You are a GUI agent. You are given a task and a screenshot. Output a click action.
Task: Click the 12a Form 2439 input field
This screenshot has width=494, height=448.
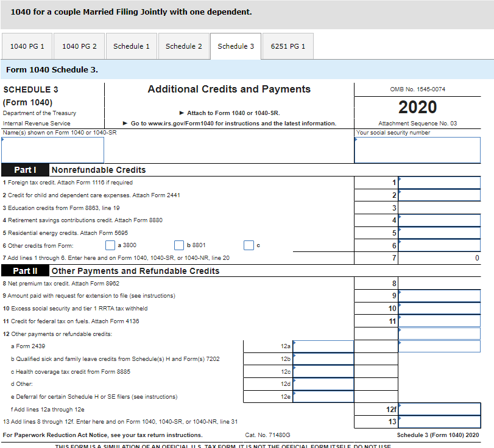[323, 346]
